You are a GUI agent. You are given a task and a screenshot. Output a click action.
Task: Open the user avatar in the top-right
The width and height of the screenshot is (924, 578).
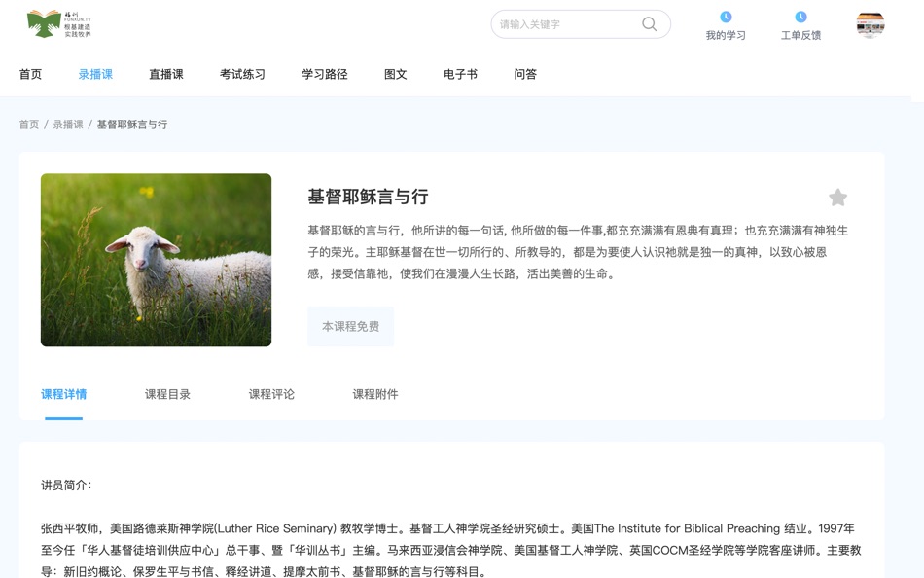(x=871, y=26)
